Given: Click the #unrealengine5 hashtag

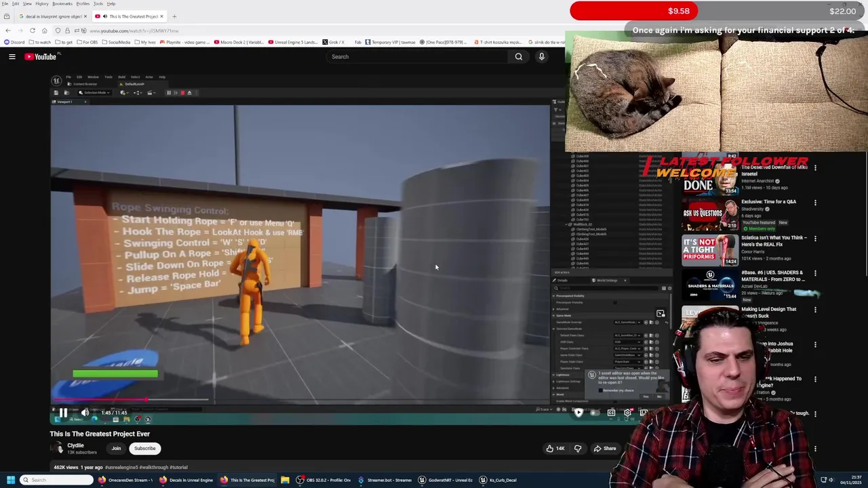Looking at the screenshot, I should tap(121, 467).
